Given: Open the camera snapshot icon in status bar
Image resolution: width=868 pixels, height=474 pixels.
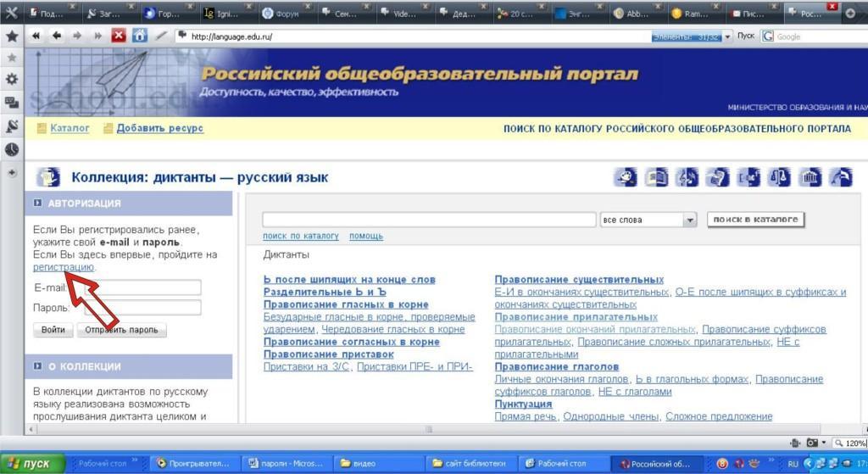Looking at the screenshot, I should (813, 443).
